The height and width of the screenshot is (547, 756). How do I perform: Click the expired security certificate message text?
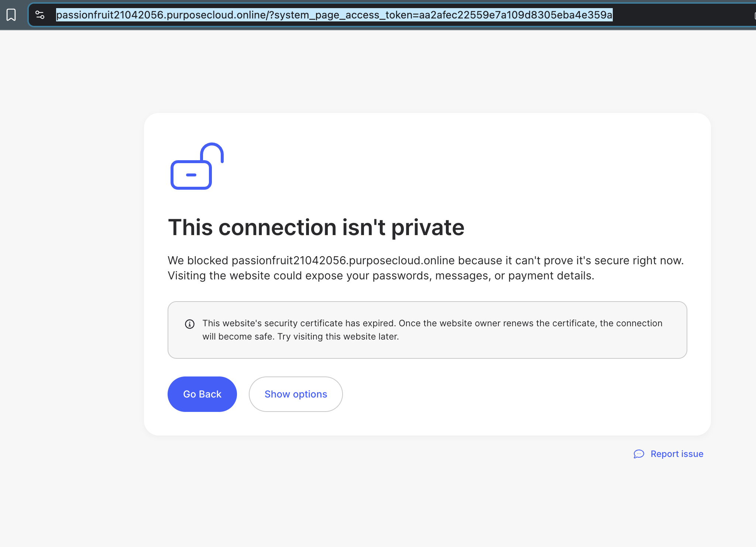(x=299, y=323)
